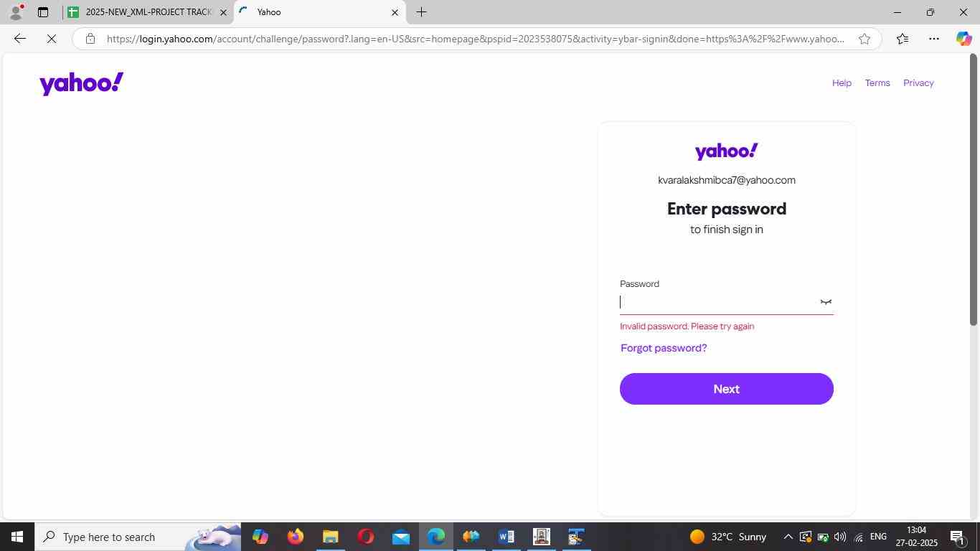Add this page to favorites
The height and width of the screenshot is (551, 980).
pos(864,39)
